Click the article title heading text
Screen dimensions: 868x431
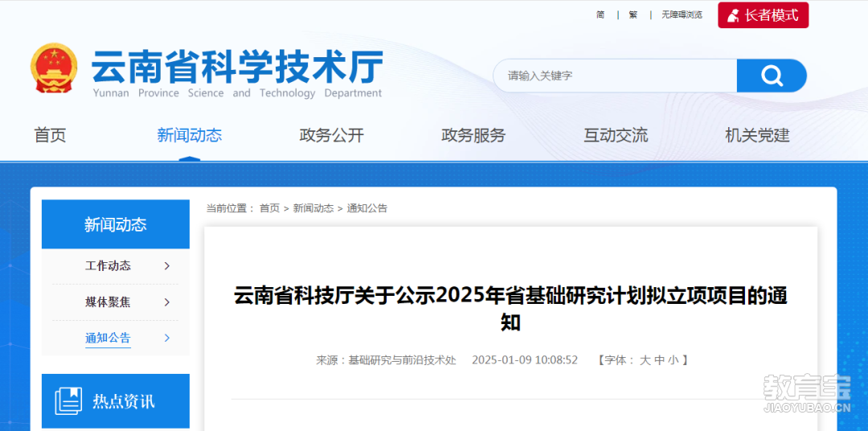coord(510,308)
